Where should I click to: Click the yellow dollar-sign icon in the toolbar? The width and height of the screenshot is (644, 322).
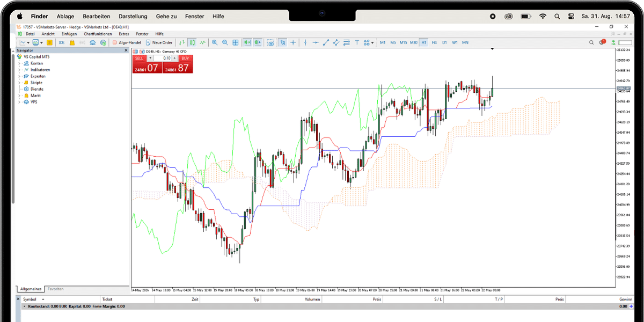[49, 42]
